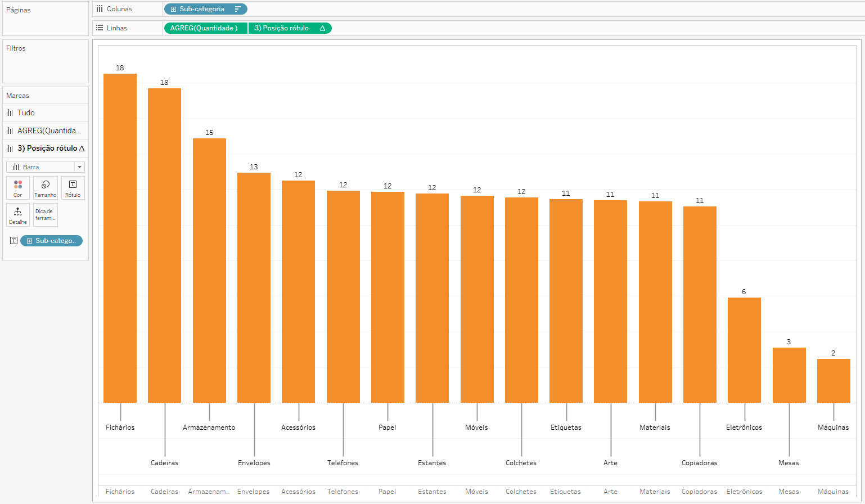Expand the Sub-catego pill in Marcas
The height and width of the screenshot is (504, 865).
coord(29,241)
